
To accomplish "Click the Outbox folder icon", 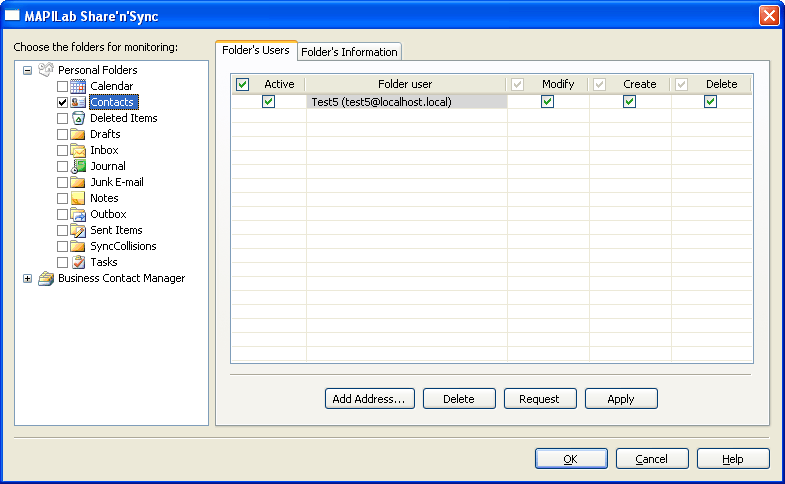I will pyautogui.click(x=78, y=215).
